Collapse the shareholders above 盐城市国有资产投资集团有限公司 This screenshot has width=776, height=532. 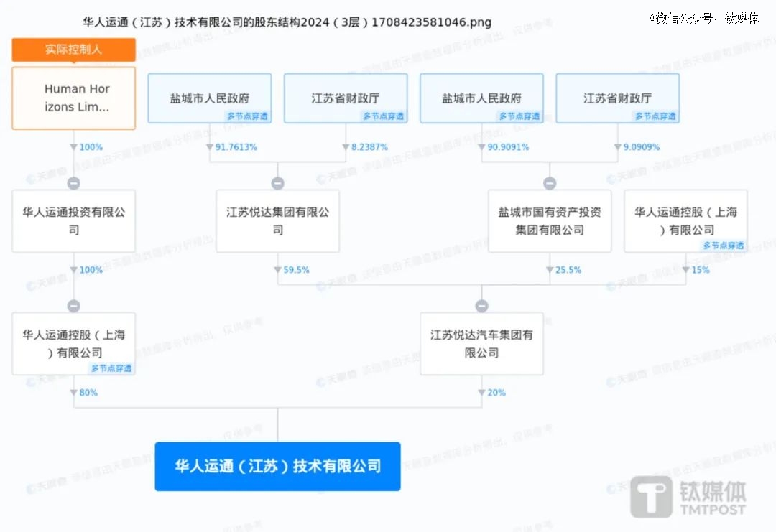point(550,183)
